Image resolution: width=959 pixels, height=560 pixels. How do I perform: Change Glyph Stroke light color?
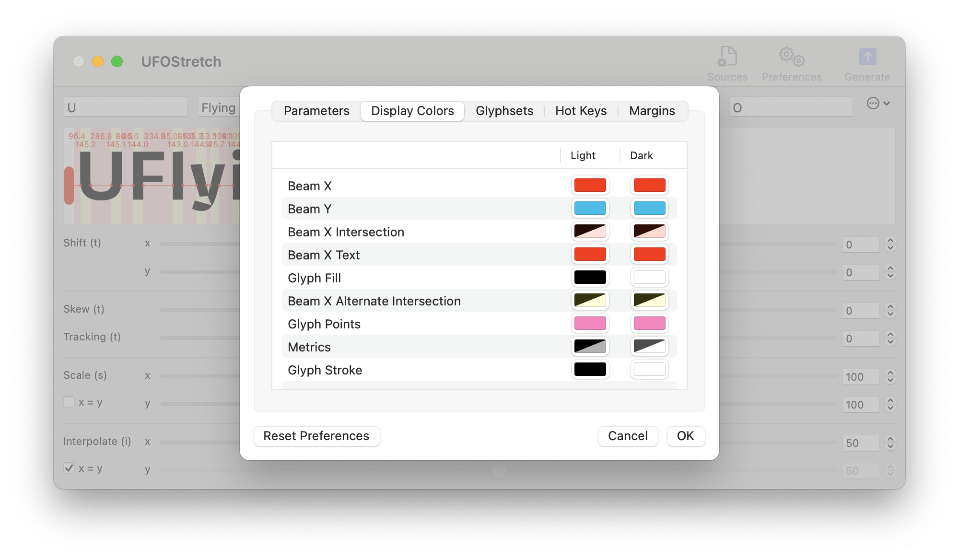point(590,369)
